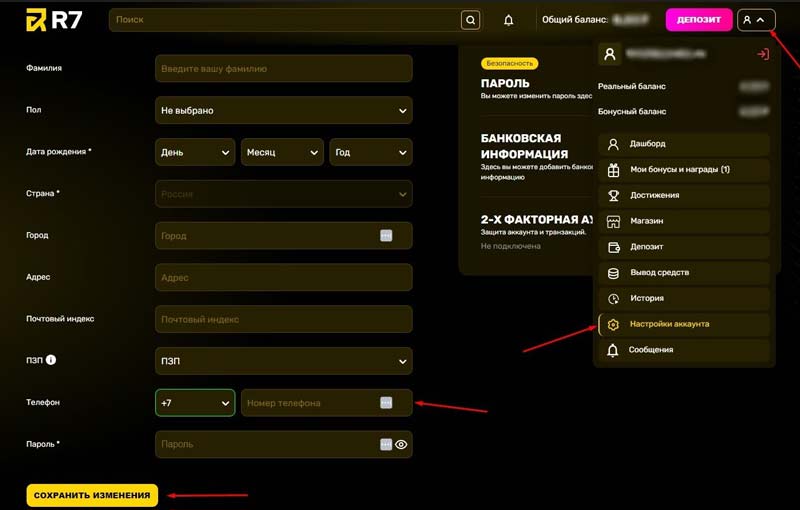Open notifications bell icon

(509, 20)
